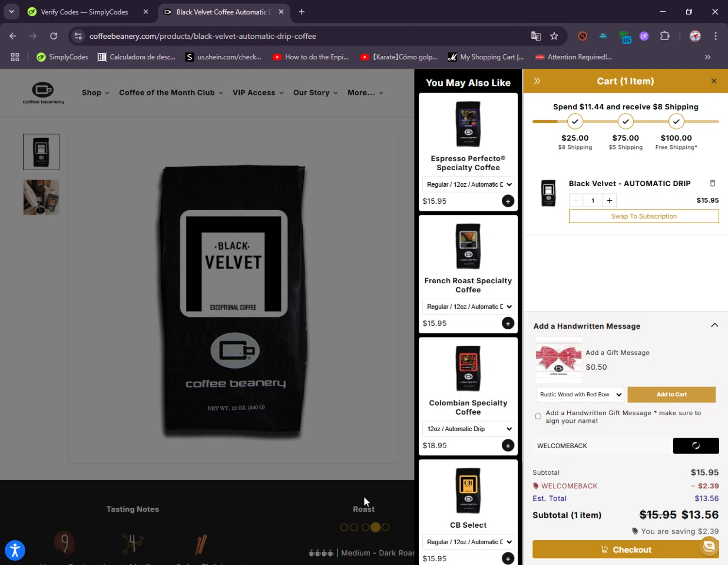Expand the Shop menu
This screenshot has width=728, height=565.
pos(95,93)
